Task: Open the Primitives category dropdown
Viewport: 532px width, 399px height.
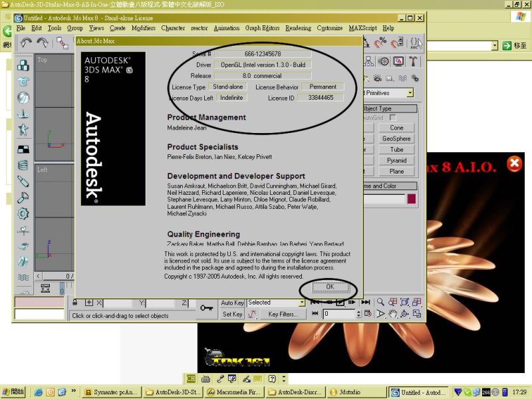Action: (x=410, y=92)
